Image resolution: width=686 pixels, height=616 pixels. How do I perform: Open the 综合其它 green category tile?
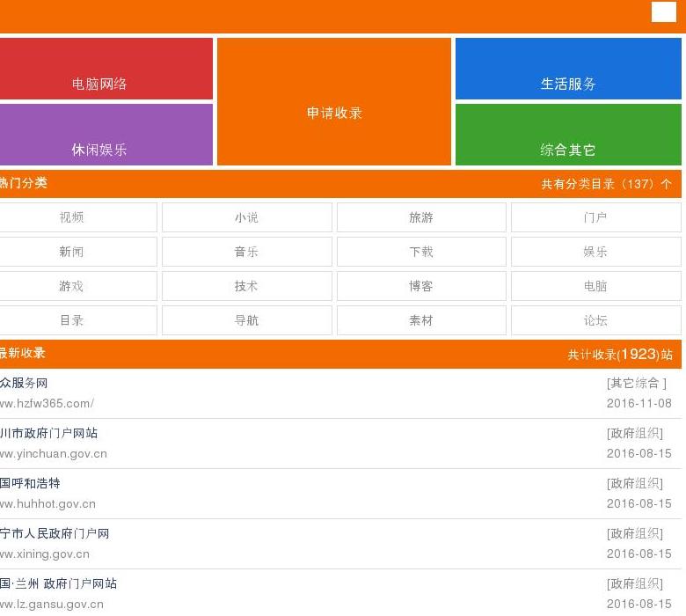pos(568,135)
